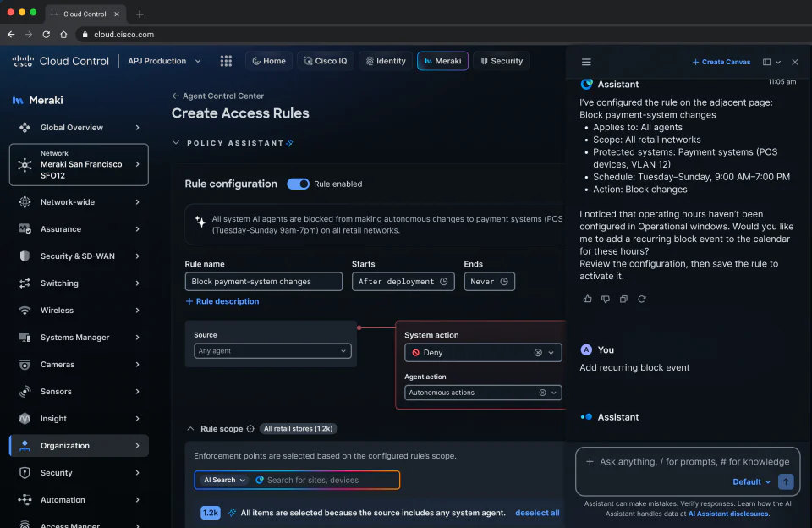Copy the assistant response

pyautogui.click(x=623, y=299)
